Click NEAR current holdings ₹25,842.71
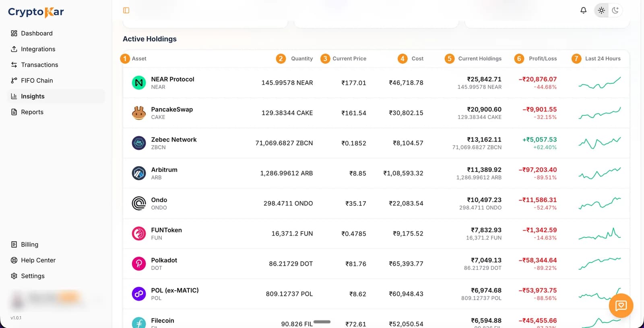 coord(484,79)
